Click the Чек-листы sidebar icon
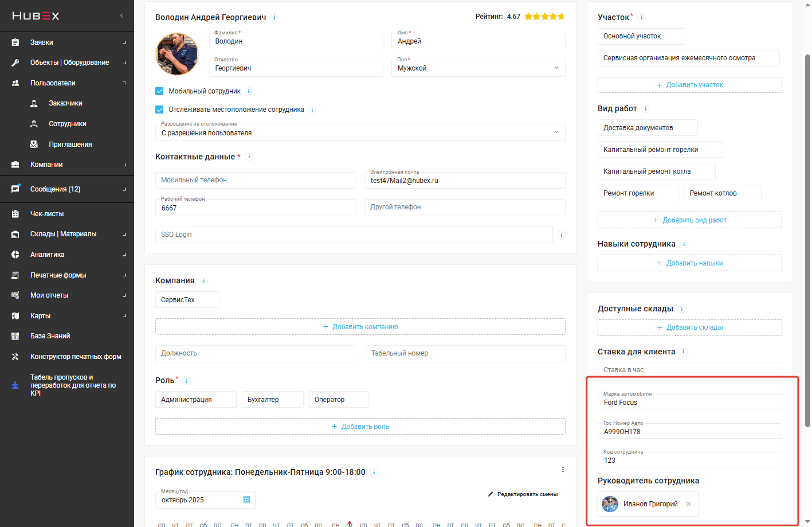This screenshot has width=812, height=527. pos(15,214)
